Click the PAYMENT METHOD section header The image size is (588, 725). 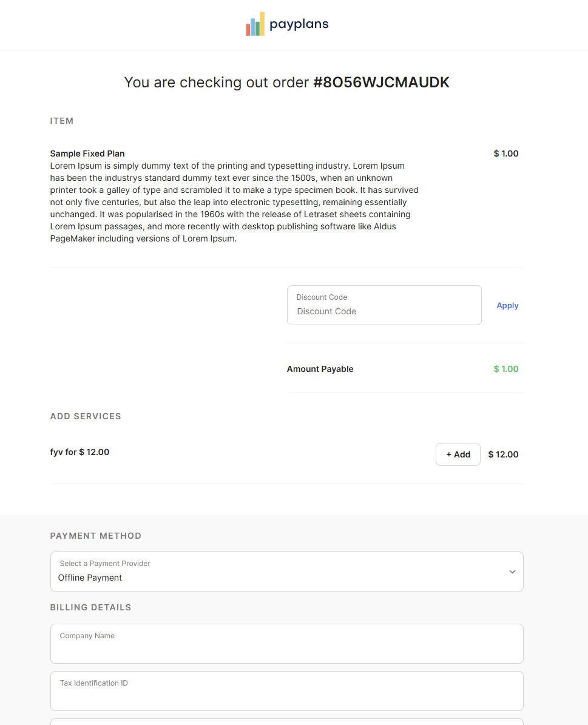(95, 536)
